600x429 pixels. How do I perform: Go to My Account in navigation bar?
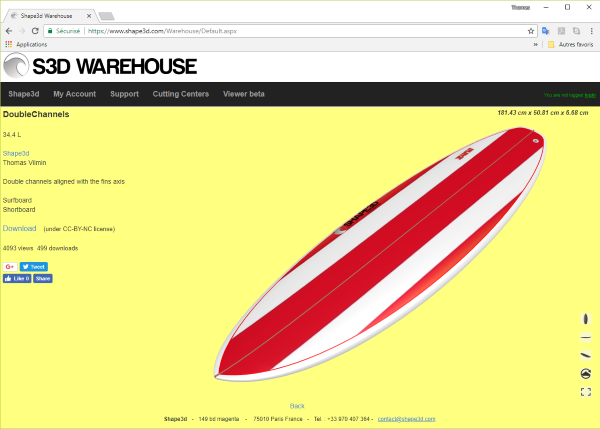coord(74,94)
